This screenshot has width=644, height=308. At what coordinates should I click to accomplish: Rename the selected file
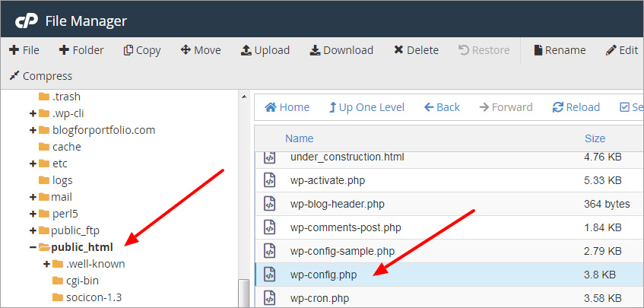[560, 50]
